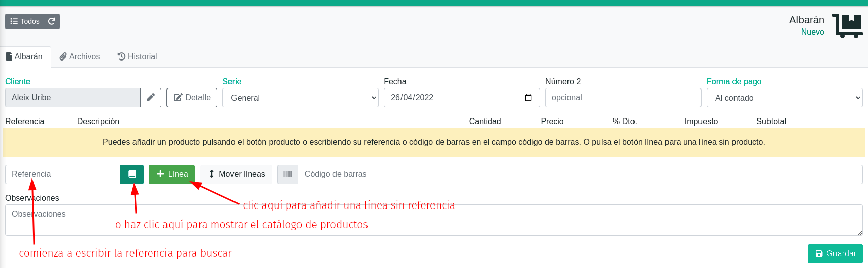Switch to the Archivos tab
This screenshot has height=268, width=868.
point(80,57)
